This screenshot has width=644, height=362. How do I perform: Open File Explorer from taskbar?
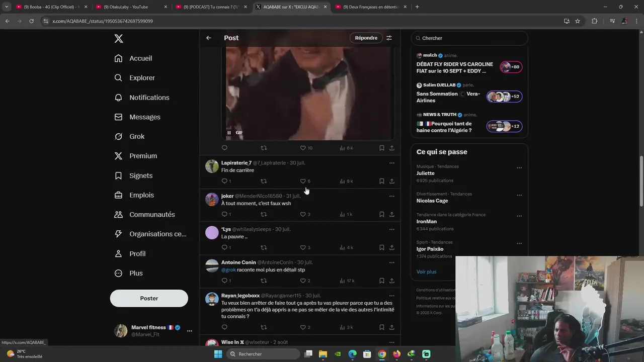coord(323,354)
